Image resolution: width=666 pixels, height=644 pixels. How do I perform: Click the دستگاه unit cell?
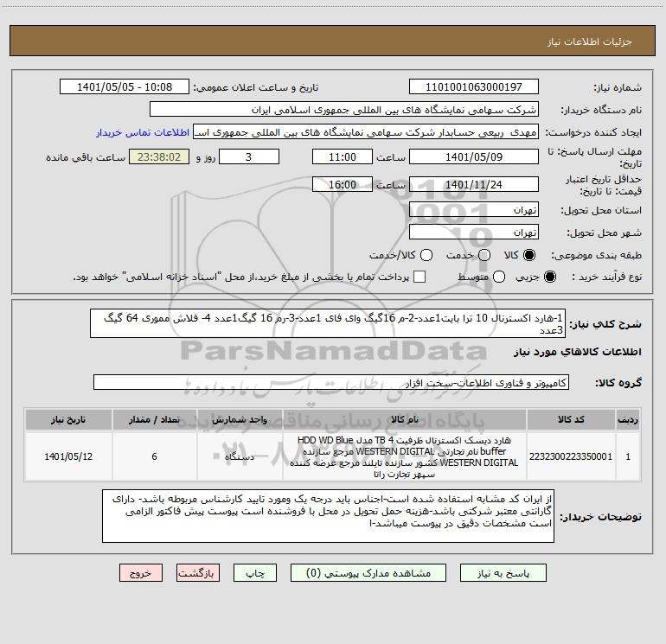click(240, 456)
